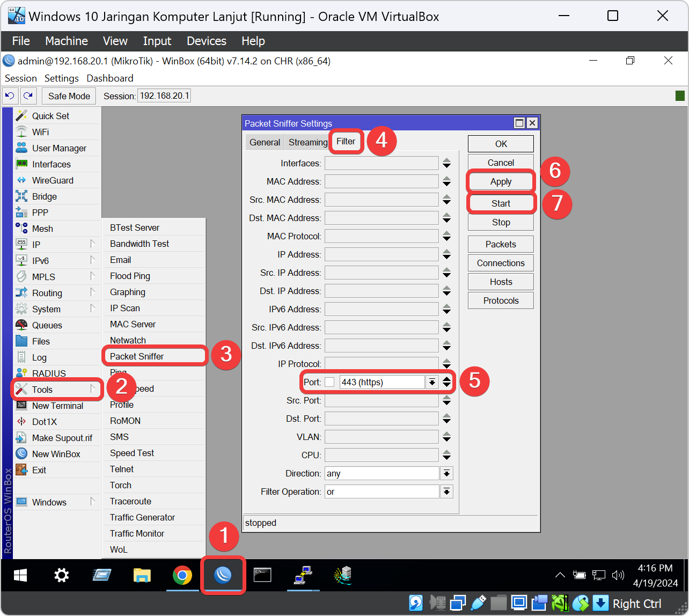Click the Src. IP Address field
Viewport: 689px width, 616px height.
coord(382,273)
